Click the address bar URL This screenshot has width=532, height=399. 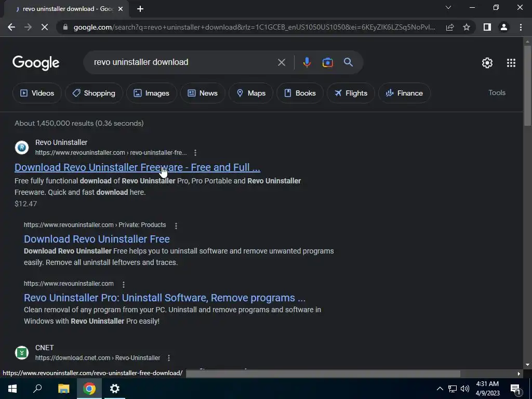255,27
